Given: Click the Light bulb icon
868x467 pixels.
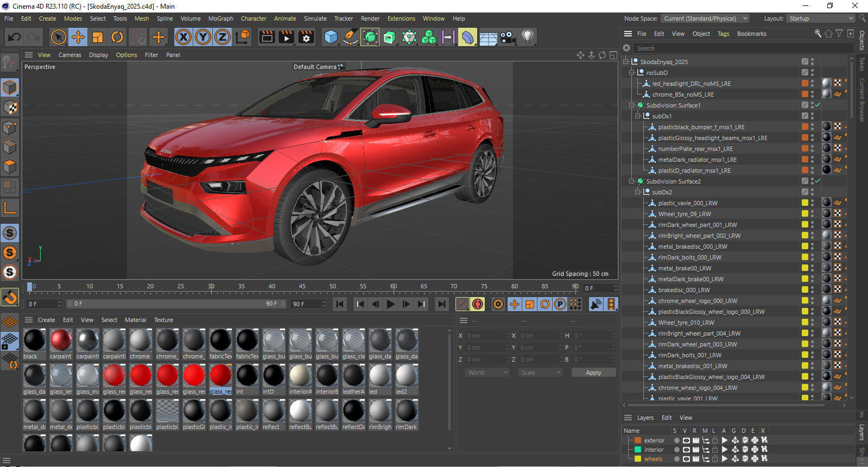Looking at the screenshot, I should [x=527, y=37].
